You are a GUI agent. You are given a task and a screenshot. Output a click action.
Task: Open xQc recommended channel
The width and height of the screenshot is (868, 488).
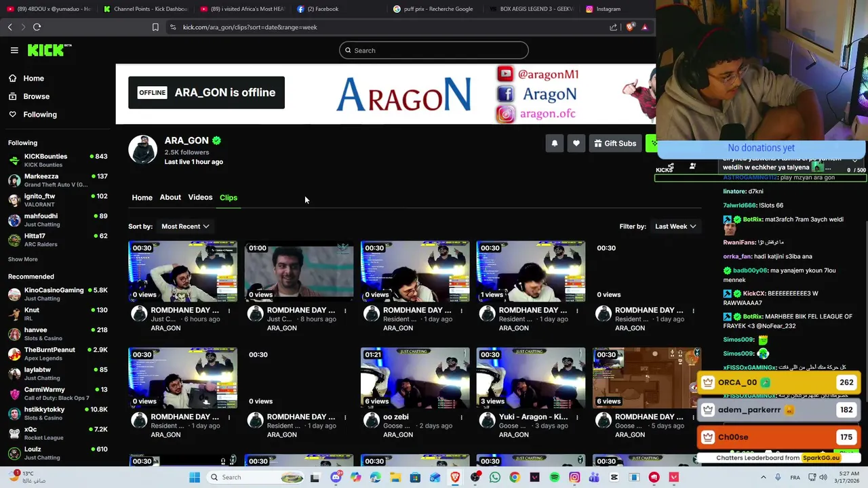[x=58, y=433]
